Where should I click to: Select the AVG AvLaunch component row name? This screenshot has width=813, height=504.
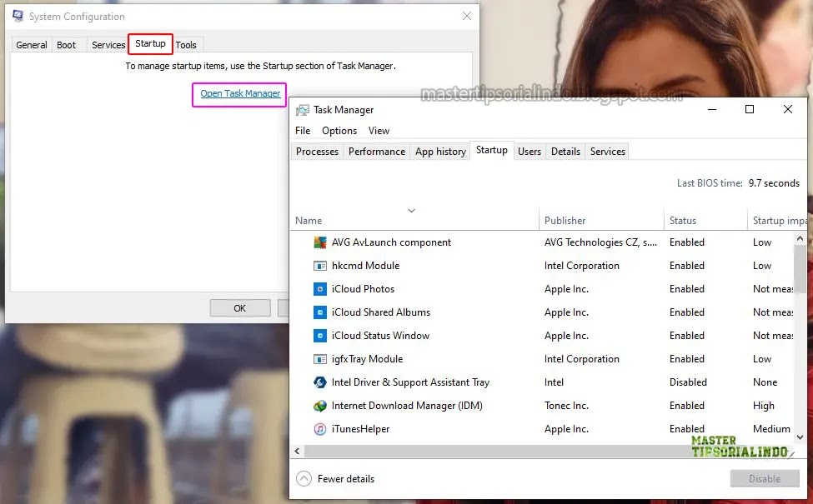click(x=391, y=242)
